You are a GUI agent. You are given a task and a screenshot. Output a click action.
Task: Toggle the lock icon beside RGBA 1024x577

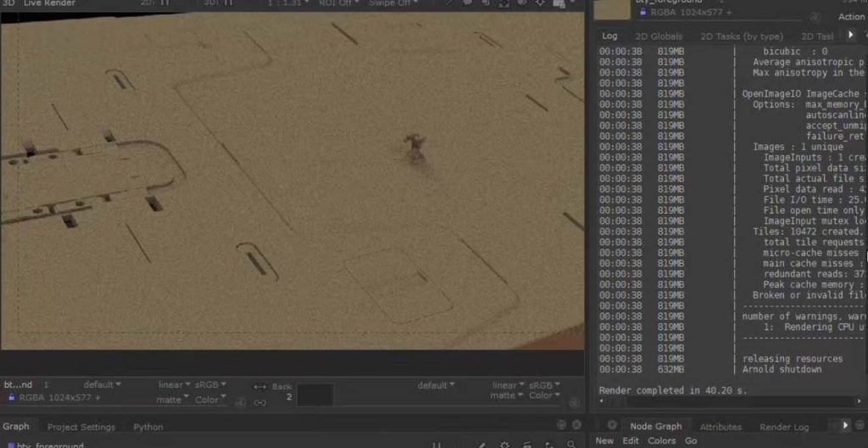pyautogui.click(x=12, y=396)
